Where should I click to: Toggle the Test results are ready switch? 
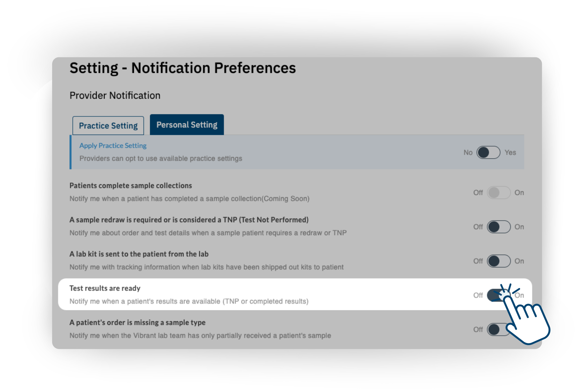click(497, 295)
